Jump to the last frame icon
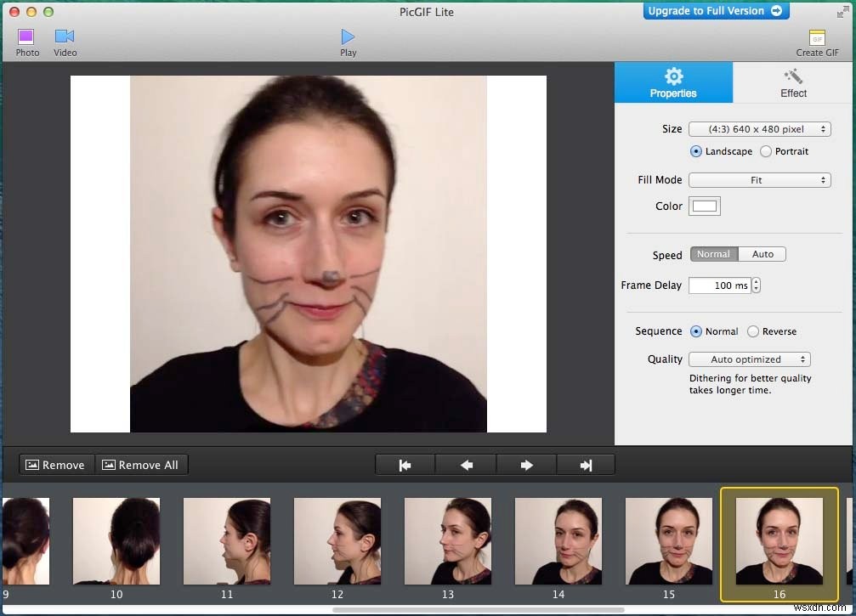The height and width of the screenshot is (616, 856). [x=587, y=464]
